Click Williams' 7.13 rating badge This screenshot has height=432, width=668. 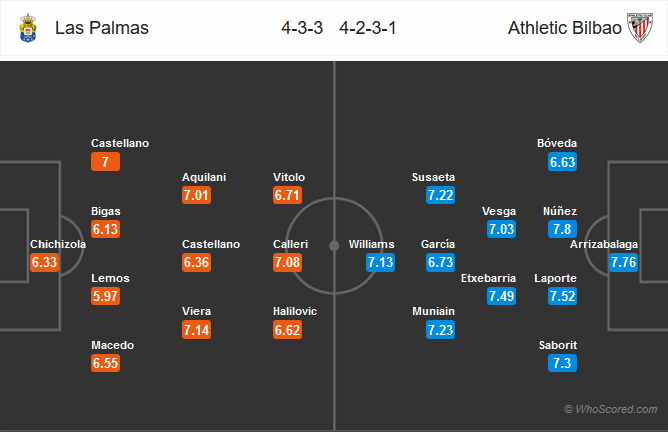(x=380, y=262)
